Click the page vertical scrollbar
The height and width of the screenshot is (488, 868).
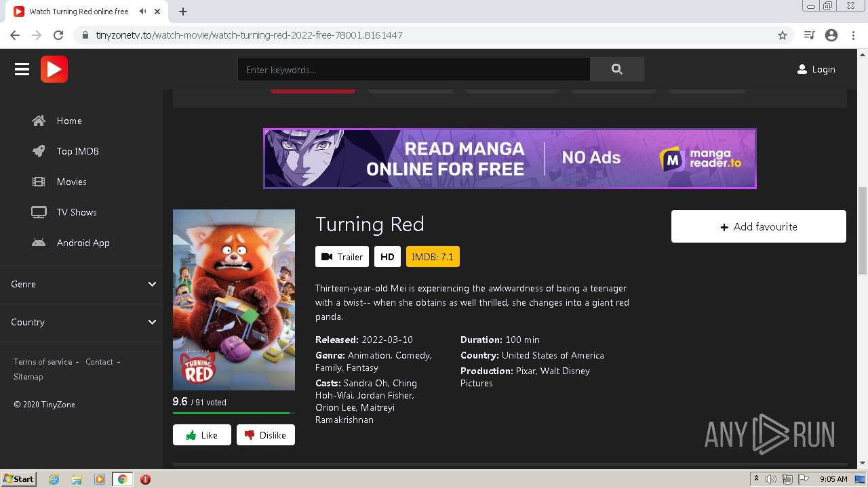863,230
